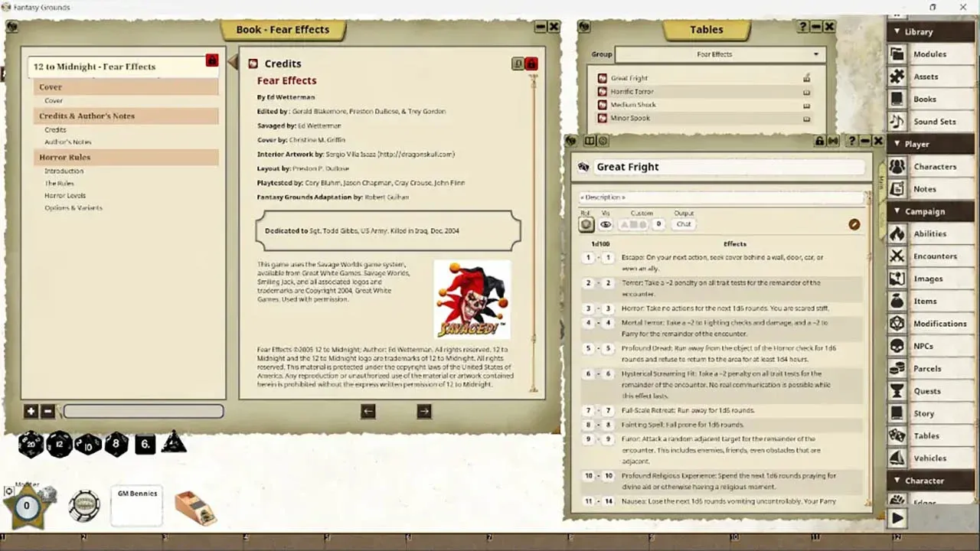Toggle the faded round icon in Great Fright header

click(x=603, y=141)
